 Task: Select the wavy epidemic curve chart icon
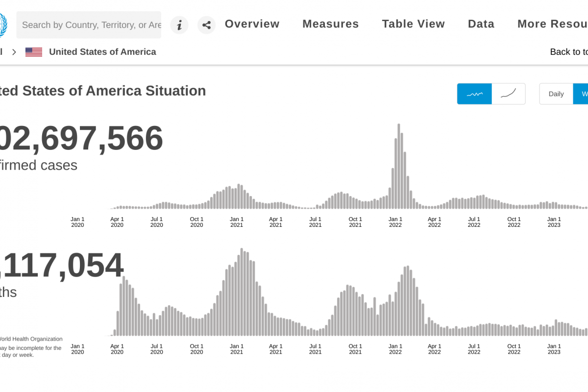point(474,94)
